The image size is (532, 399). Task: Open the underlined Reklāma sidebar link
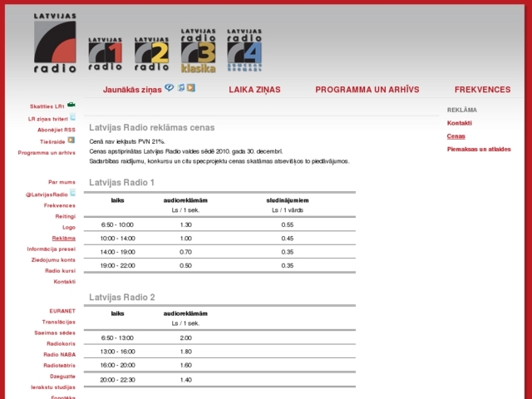[64, 239]
